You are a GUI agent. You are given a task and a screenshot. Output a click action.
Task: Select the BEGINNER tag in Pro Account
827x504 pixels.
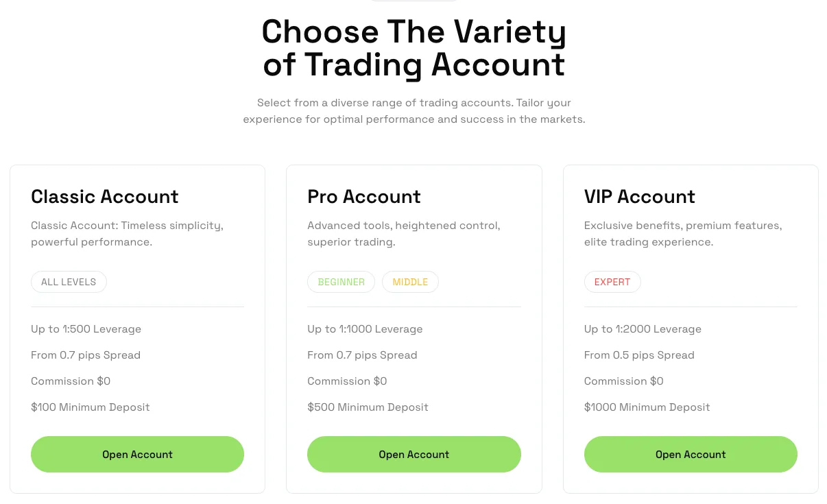[341, 282]
